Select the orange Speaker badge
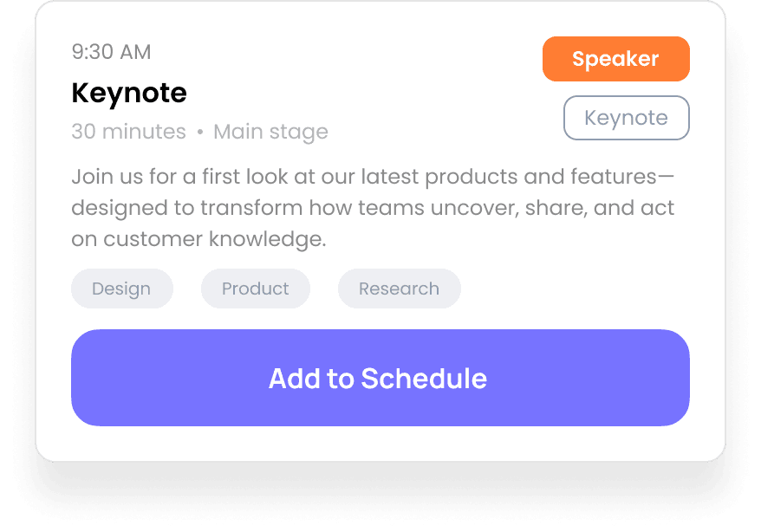 [616, 59]
